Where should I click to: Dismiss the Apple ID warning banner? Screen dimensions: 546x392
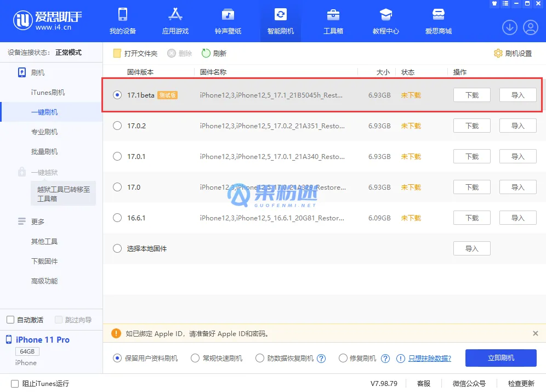[x=536, y=333]
